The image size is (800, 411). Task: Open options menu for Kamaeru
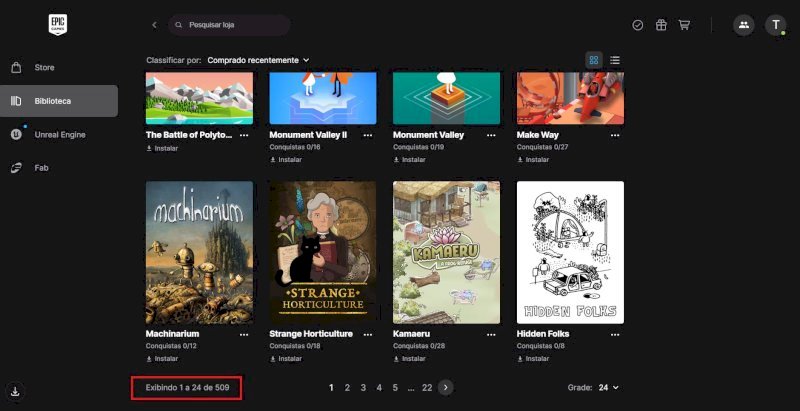(491, 335)
